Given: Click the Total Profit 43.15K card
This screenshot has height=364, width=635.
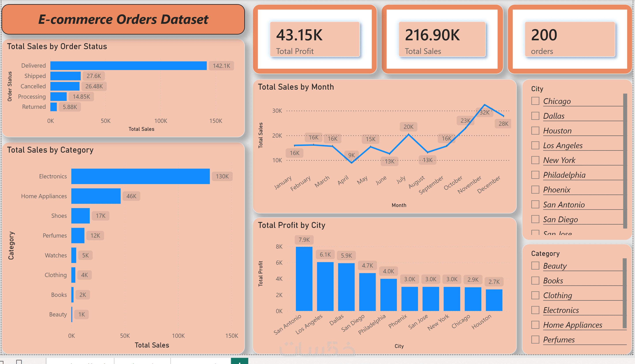Looking at the screenshot, I should [x=315, y=39].
